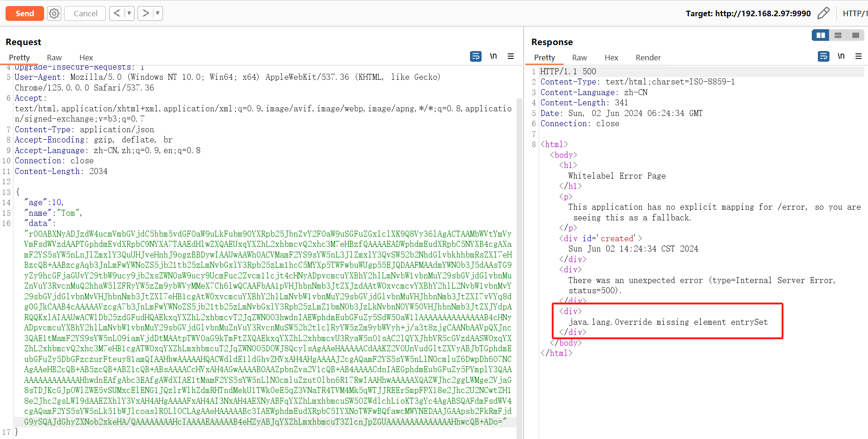Click the Connection: close response header

(580, 123)
